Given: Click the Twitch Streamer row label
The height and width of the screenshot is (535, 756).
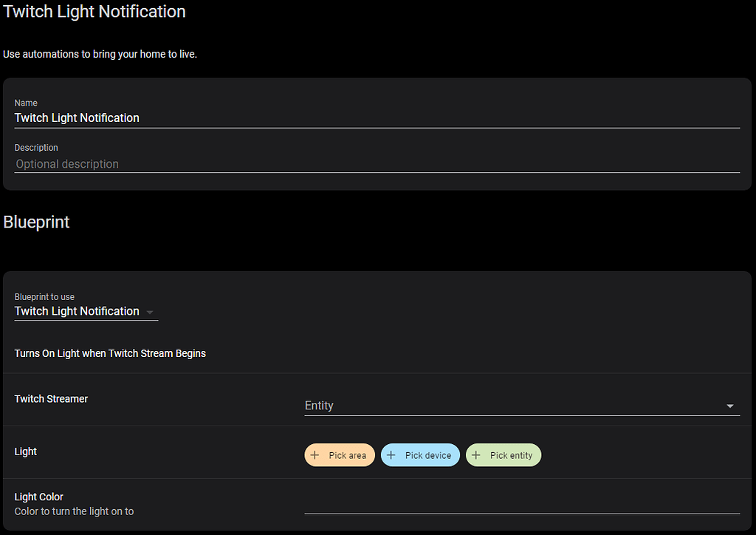Looking at the screenshot, I should (x=51, y=399).
